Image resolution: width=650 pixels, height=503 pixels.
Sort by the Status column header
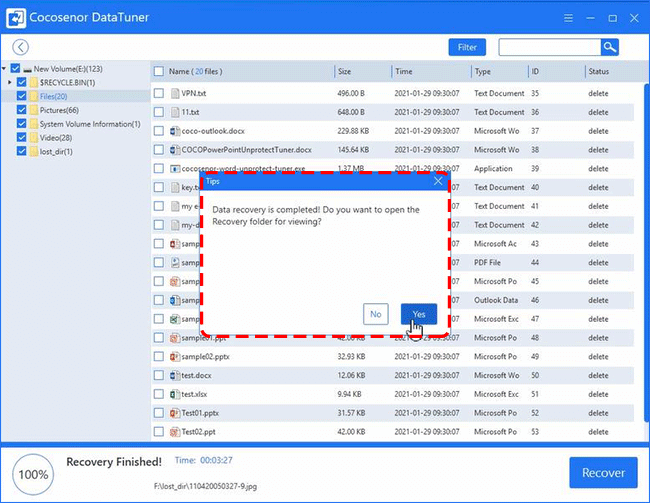(x=599, y=71)
